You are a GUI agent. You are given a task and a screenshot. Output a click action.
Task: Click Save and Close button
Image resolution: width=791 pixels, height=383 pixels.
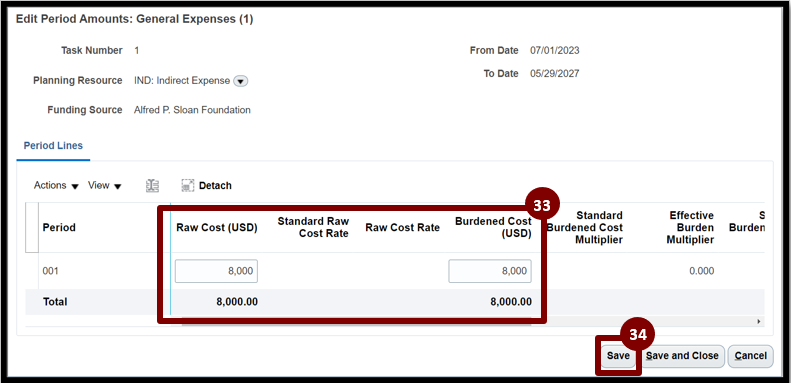[x=682, y=356]
